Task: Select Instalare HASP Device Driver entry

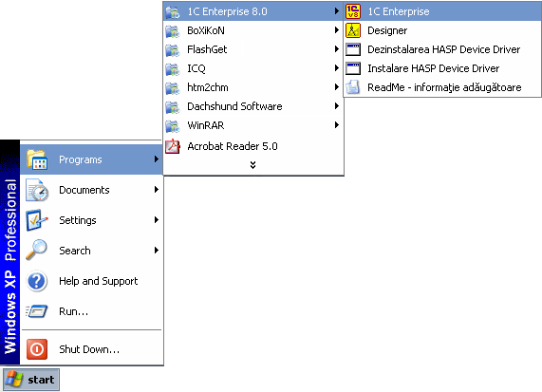Action: pos(442,68)
